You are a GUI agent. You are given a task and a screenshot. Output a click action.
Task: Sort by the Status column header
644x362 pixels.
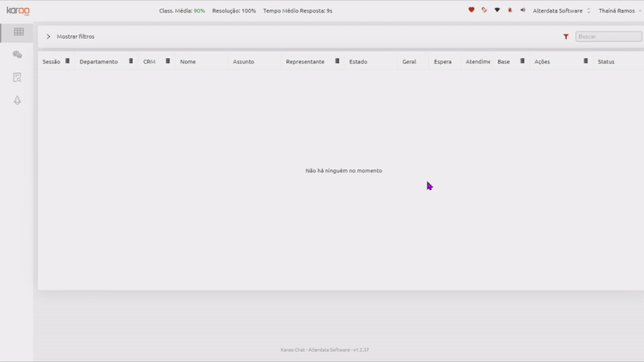(606, 62)
